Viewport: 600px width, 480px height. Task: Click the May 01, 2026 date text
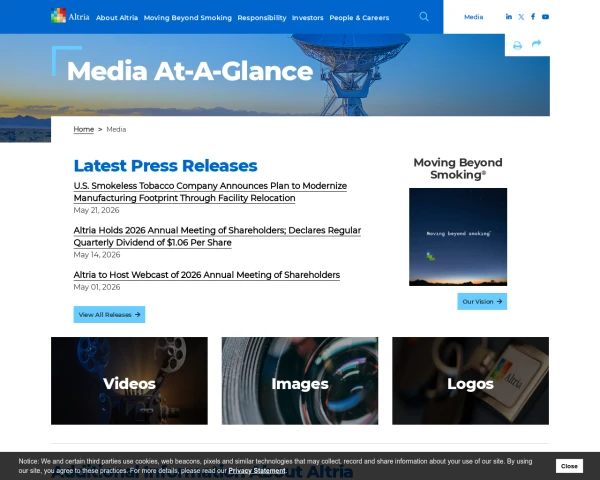click(x=97, y=287)
